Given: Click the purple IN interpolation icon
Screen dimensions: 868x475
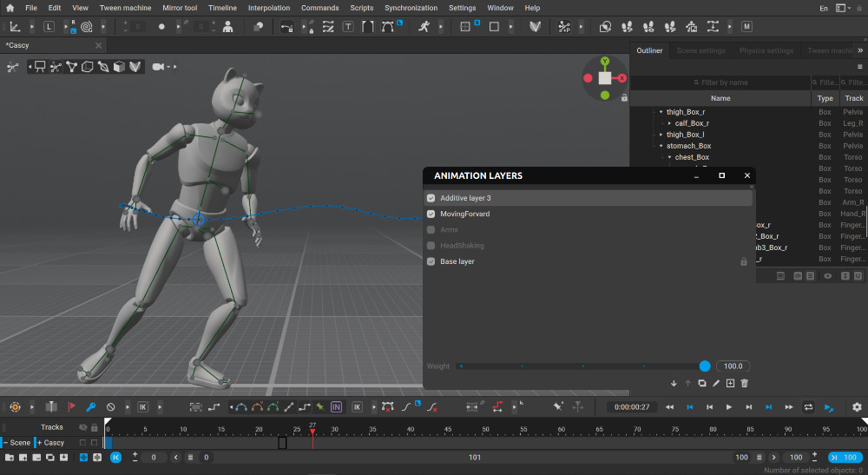Looking at the screenshot, I should [x=336, y=407].
